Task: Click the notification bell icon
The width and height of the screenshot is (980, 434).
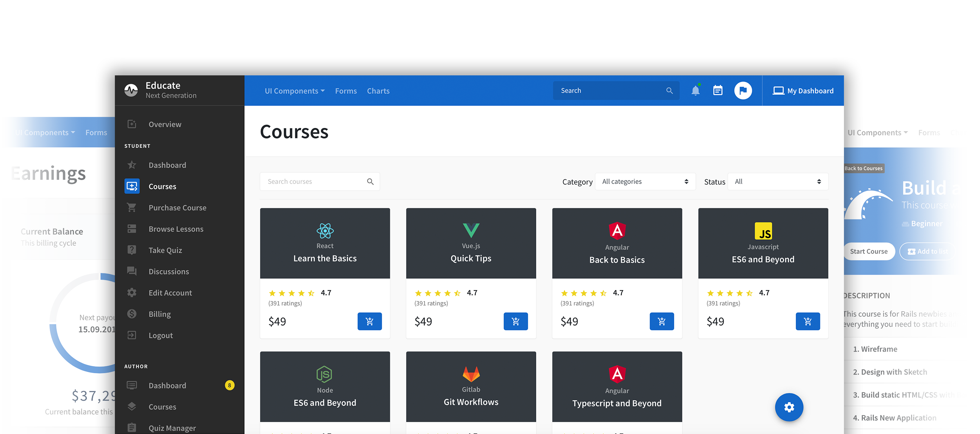Action: click(695, 91)
